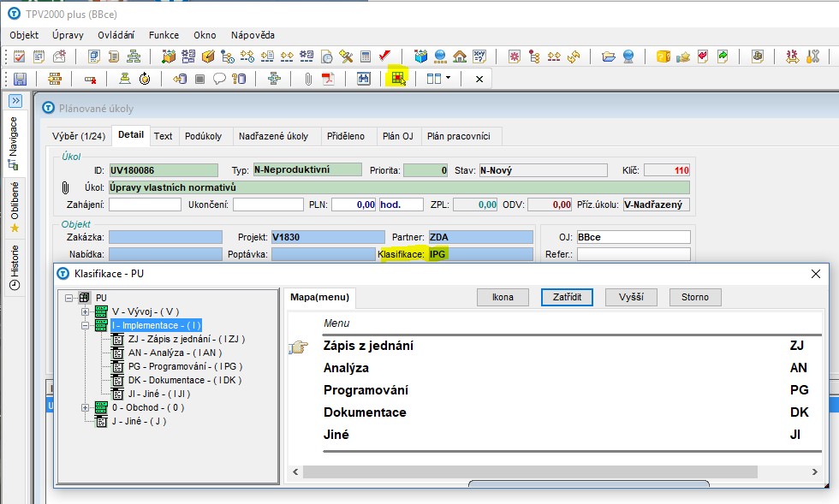The image size is (839, 504).
Task: Click the Zahájení date input field
Action: [145, 205]
